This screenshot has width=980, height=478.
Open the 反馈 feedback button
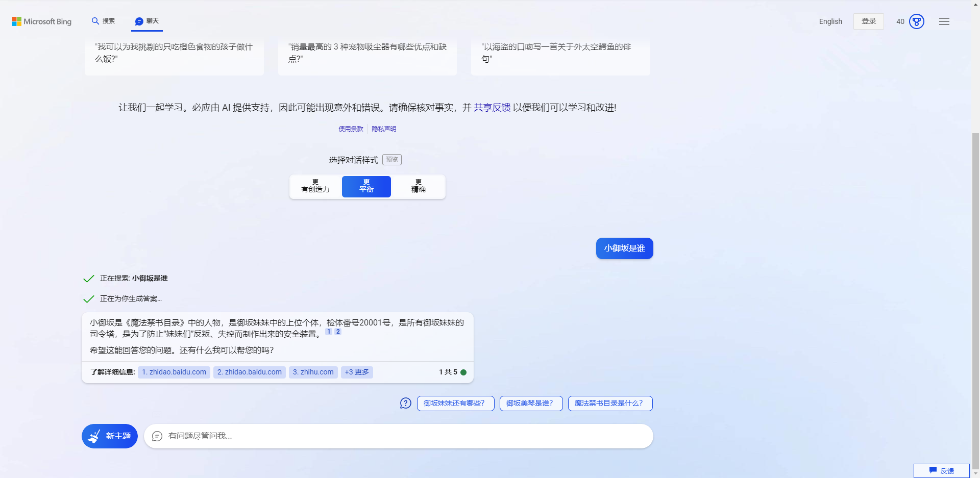(x=942, y=471)
